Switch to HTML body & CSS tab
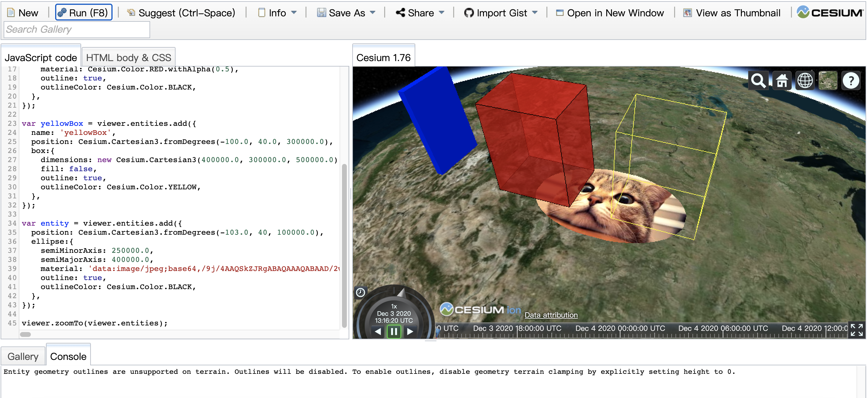Screen dimensions: 868x398 coord(128,57)
